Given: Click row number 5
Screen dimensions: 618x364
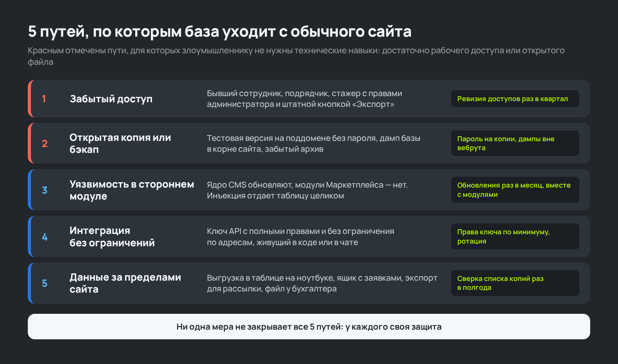Looking at the screenshot, I should (45, 283).
